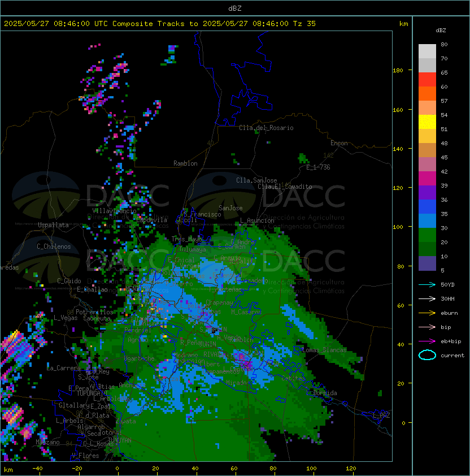Click the 'dBZ' title at top

235,8
